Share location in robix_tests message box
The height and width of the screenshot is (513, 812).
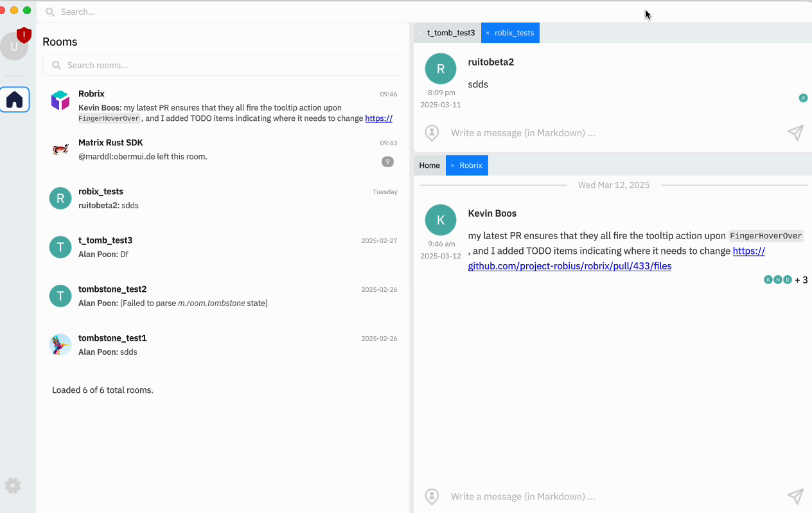tap(432, 133)
